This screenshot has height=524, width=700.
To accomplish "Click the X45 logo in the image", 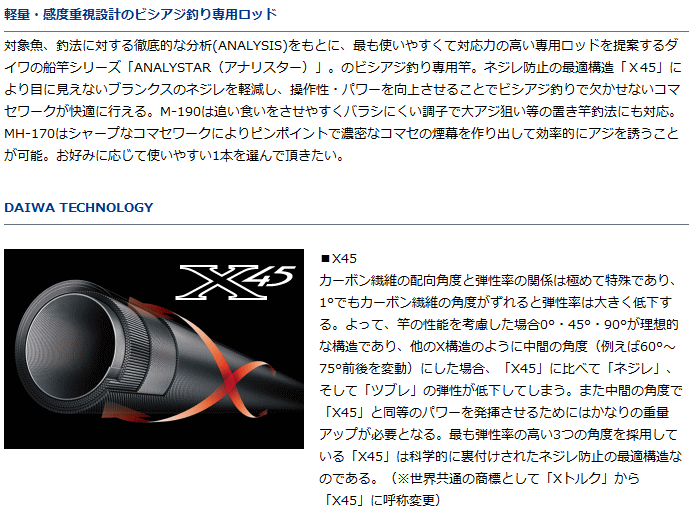I will (x=235, y=282).
